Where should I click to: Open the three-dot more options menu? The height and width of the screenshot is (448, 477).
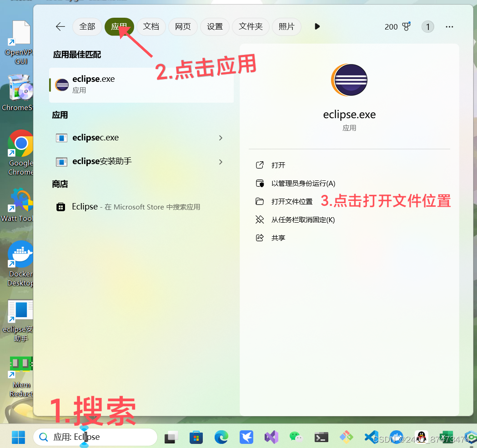tap(449, 27)
